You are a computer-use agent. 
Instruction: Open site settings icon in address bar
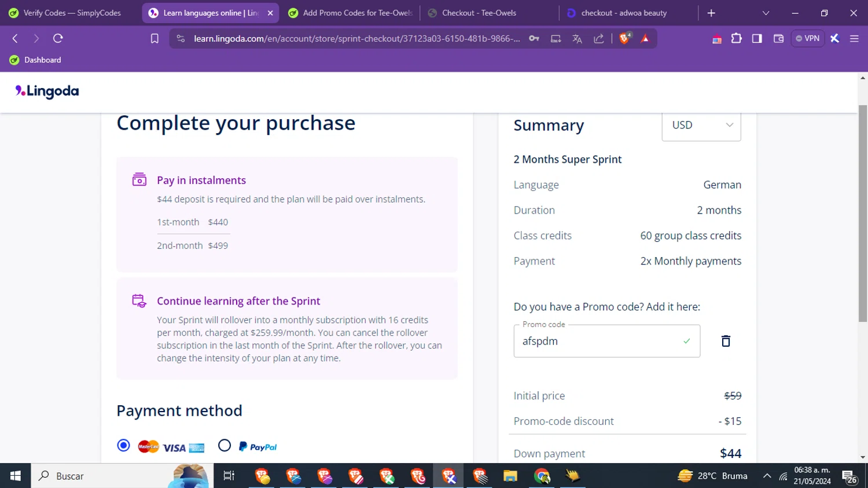(x=181, y=38)
